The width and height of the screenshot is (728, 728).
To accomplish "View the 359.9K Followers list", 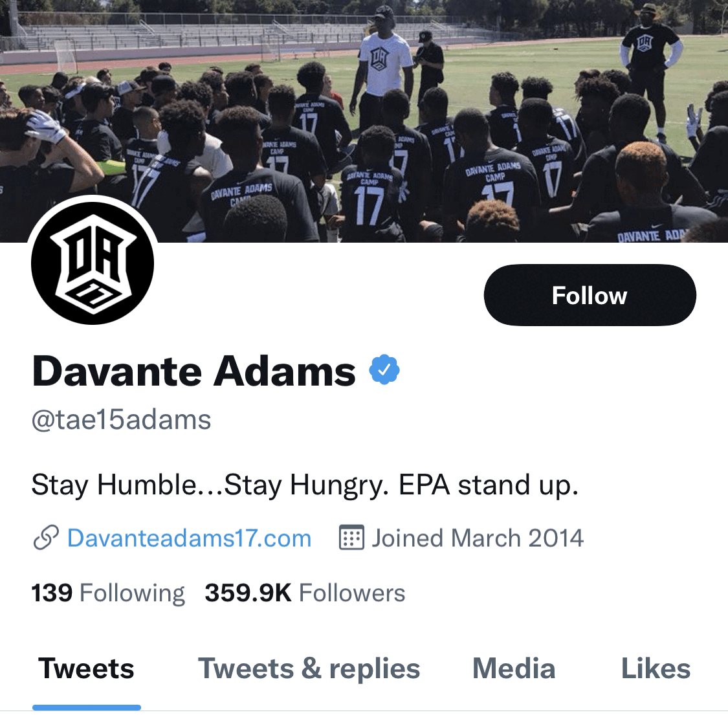I will point(305,593).
